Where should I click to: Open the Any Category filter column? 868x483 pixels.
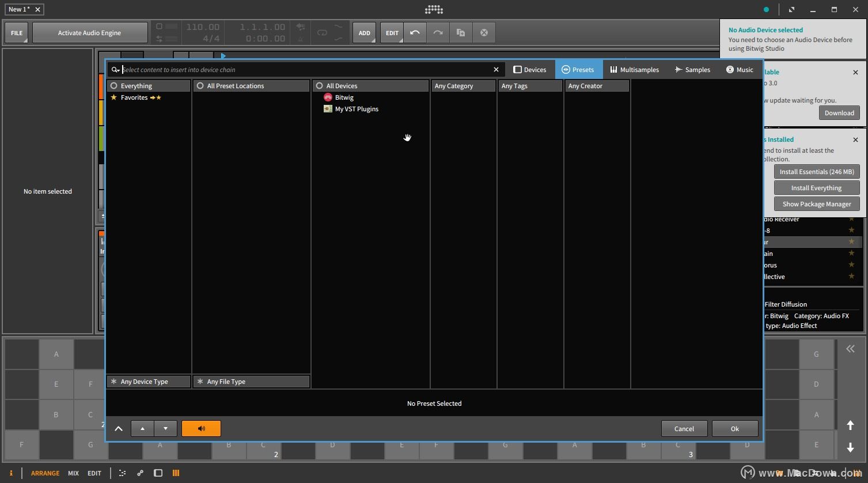[463, 86]
